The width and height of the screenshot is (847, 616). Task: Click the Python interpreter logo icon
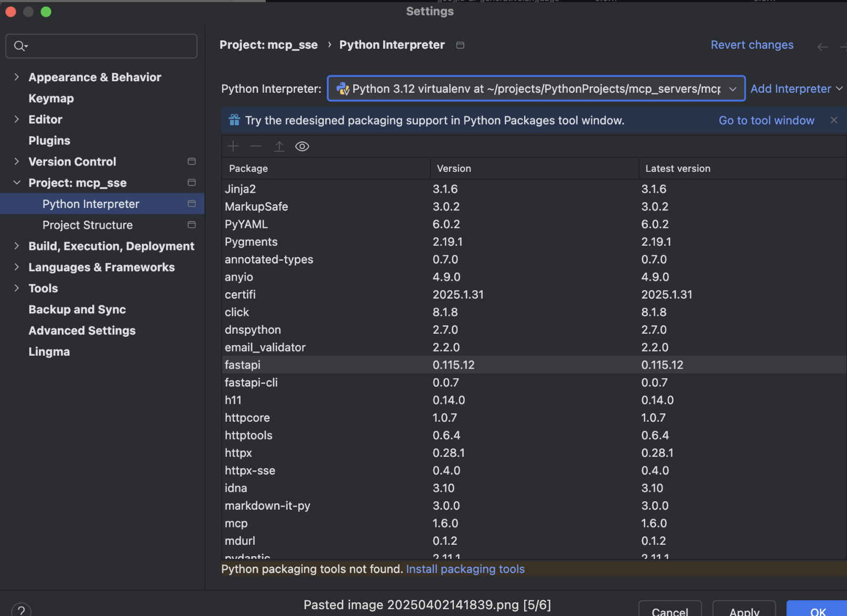[x=343, y=89]
